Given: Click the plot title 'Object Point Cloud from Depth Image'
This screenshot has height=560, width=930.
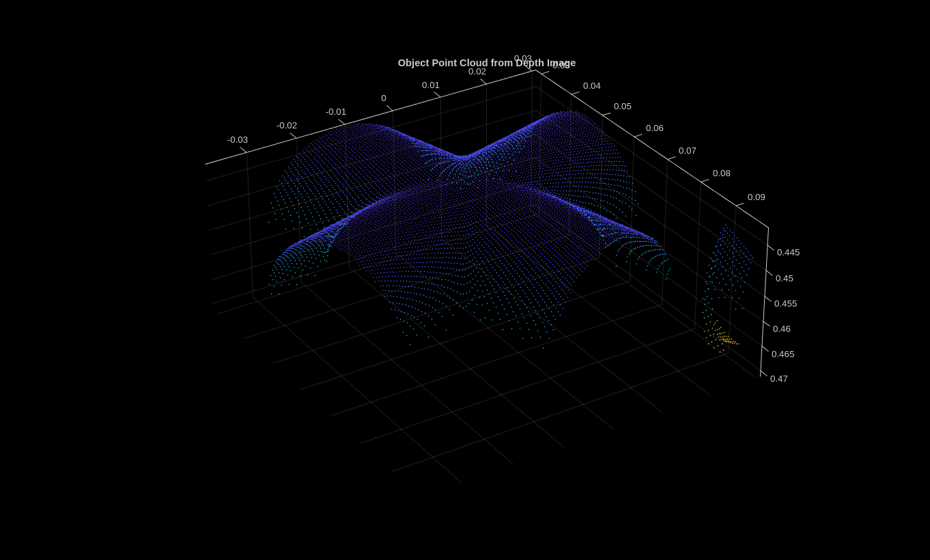Looking at the screenshot, I should coord(487,63).
